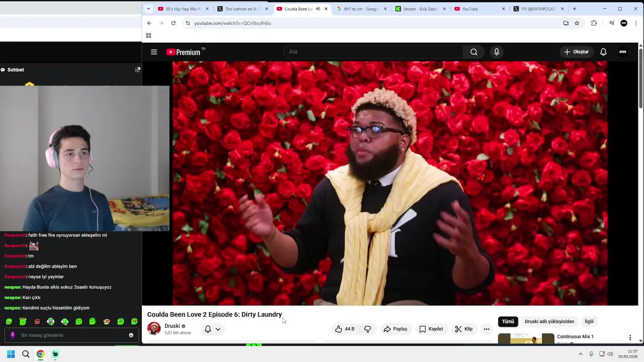Select the İlgili filter chip
The height and width of the screenshot is (362, 644).
[x=589, y=322]
